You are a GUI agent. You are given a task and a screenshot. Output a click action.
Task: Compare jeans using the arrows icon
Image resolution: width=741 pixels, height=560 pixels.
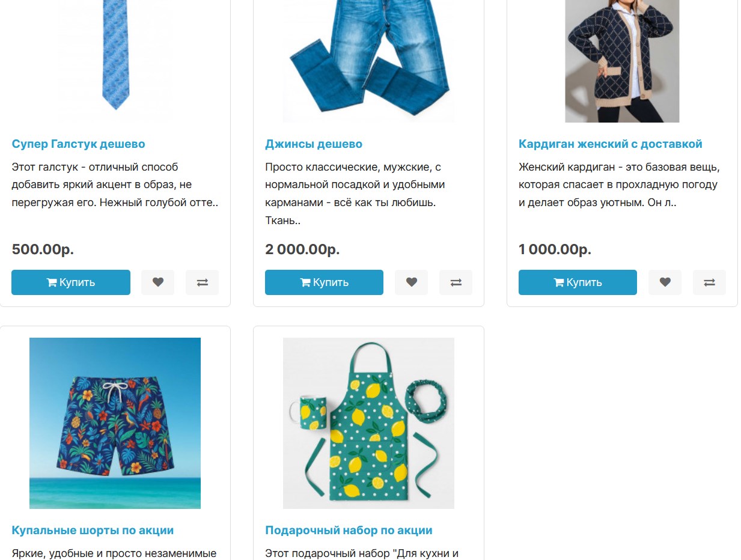(456, 282)
